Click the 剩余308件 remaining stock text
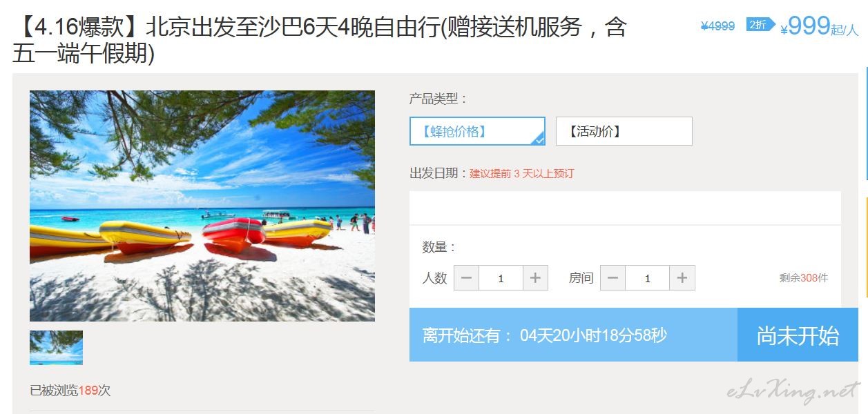Viewport: 868px width, 414px height. (x=803, y=278)
